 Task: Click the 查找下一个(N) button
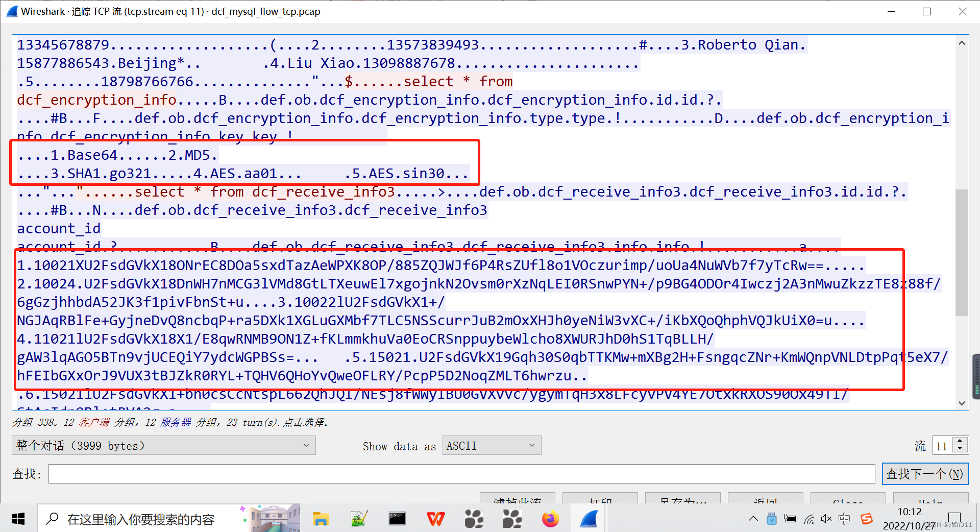pos(924,474)
